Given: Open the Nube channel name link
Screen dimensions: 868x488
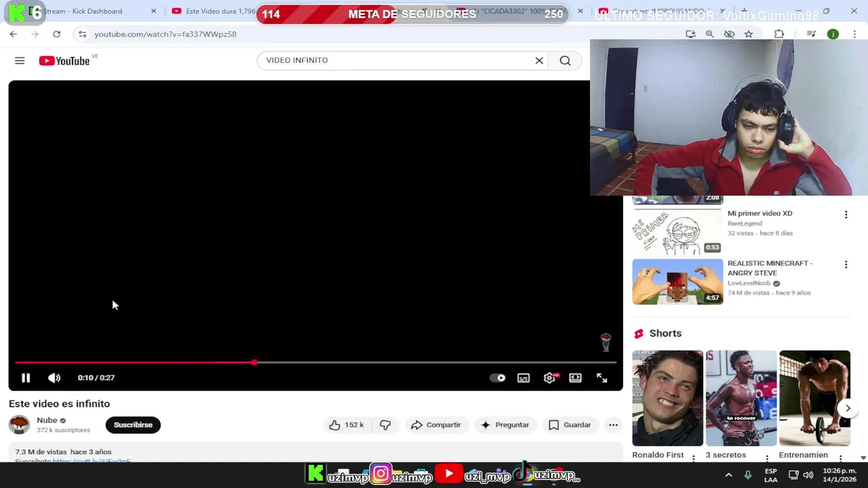Looking at the screenshot, I should point(47,420).
